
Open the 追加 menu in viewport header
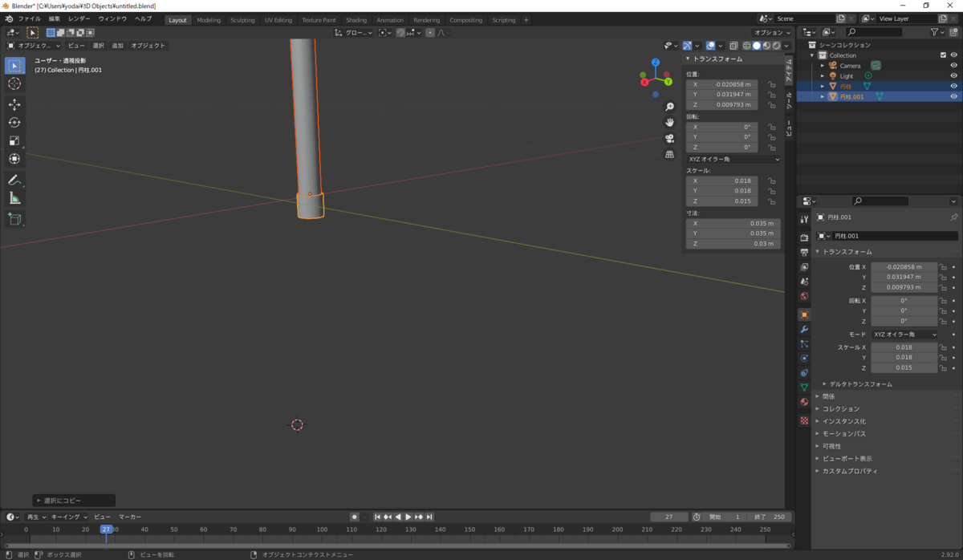(118, 46)
